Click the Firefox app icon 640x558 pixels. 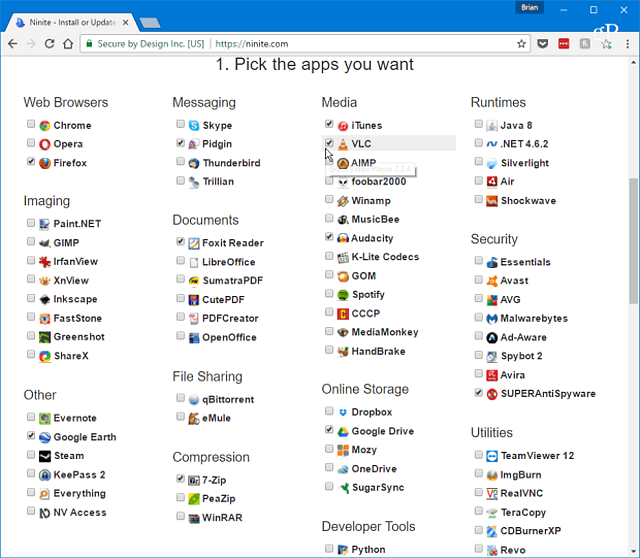pyautogui.click(x=44, y=163)
